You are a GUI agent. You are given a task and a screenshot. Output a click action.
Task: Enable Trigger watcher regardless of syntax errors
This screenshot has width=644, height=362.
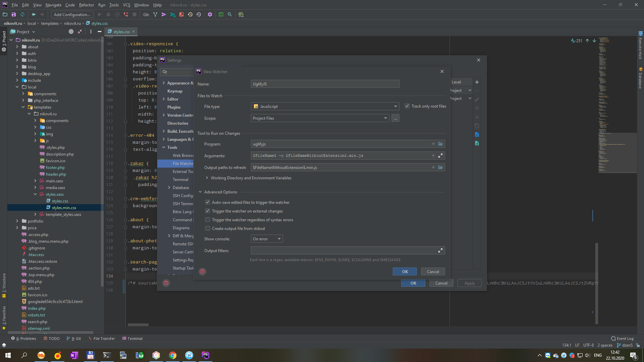click(x=208, y=220)
